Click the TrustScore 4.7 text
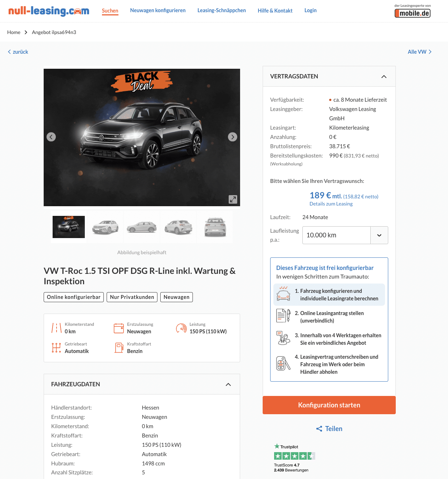 point(287,465)
